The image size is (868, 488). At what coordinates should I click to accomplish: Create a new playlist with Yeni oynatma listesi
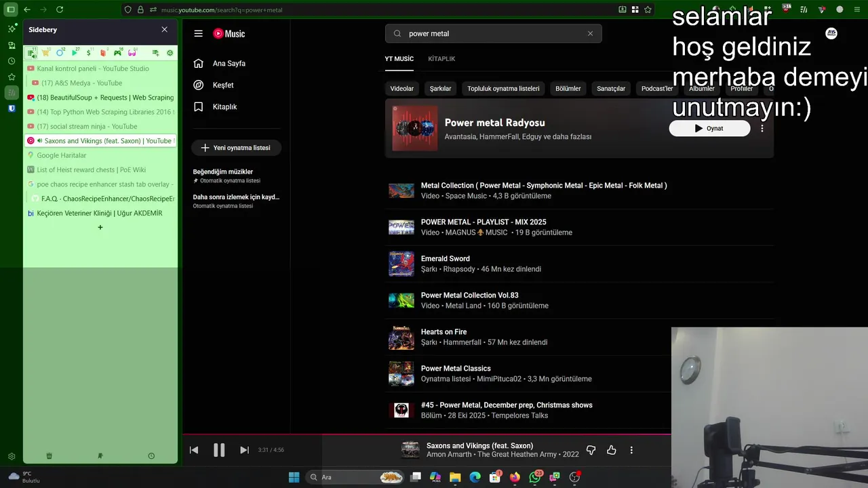tap(237, 148)
